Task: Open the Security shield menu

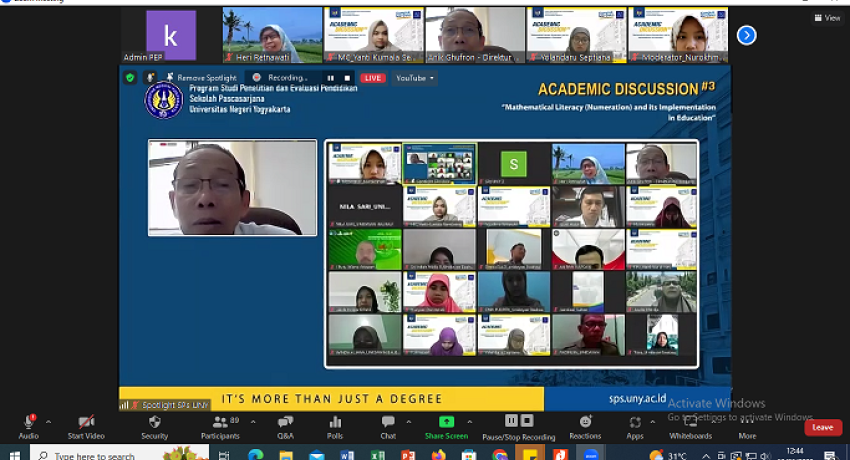Action: click(x=154, y=426)
